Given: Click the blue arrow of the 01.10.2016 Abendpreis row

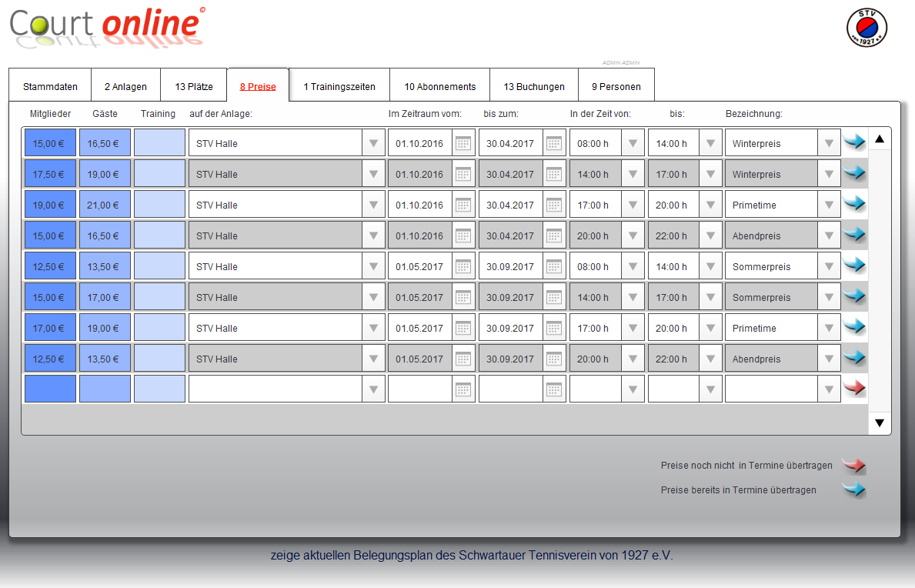Looking at the screenshot, I should tap(854, 235).
